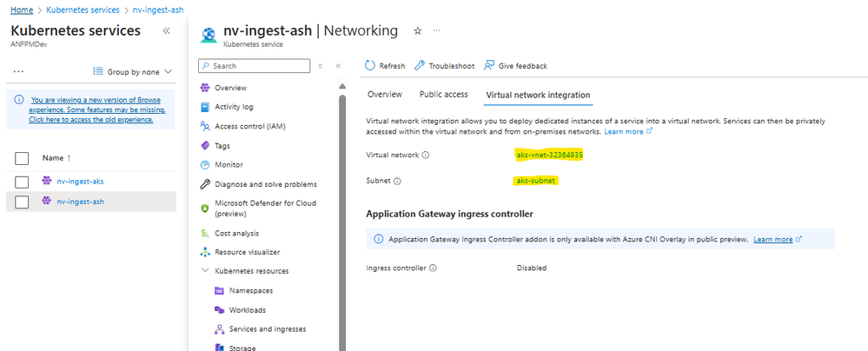
Task: Open Microsoft Defender for Cloud shield icon
Action: pos(205,209)
